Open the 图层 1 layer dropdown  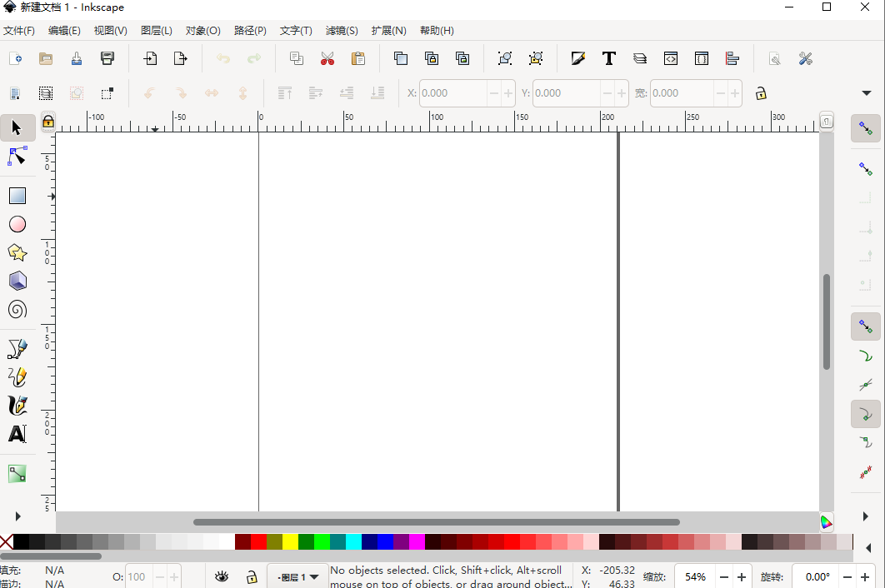pyautogui.click(x=297, y=576)
